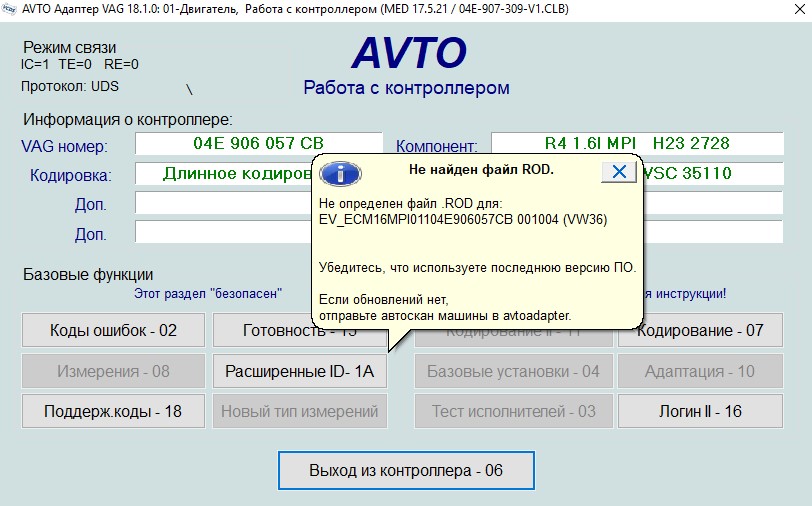The width and height of the screenshot is (812, 506).
Task: Click Работа с контроллером subtitle
Action: [407, 88]
